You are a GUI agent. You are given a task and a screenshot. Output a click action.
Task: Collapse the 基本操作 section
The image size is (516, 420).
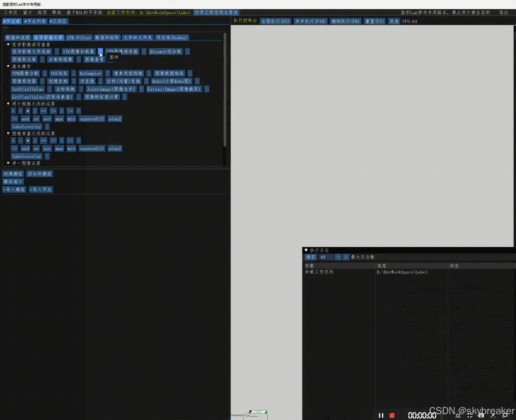(x=8, y=66)
